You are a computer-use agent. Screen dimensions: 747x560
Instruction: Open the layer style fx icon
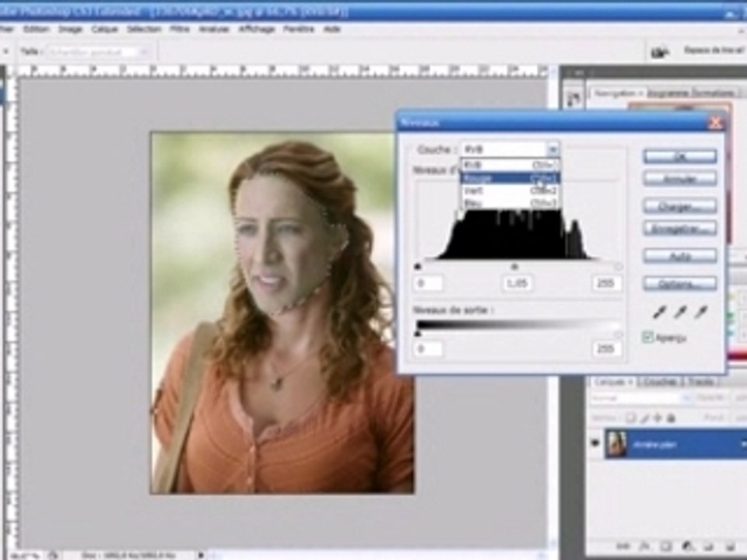(644, 546)
